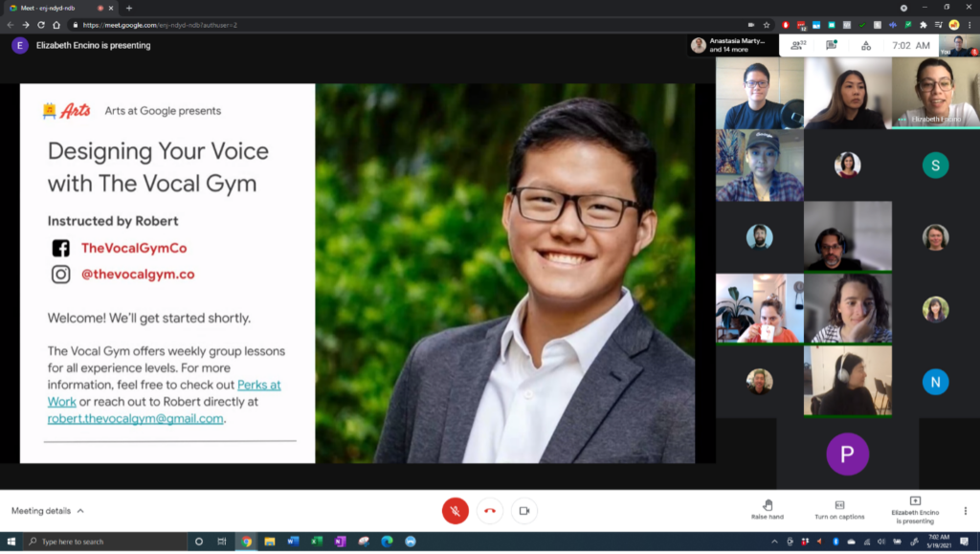Image resolution: width=980 pixels, height=554 pixels.
Task: Show hidden system tray icons with the chevron
Action: click(x=774, y=542)
